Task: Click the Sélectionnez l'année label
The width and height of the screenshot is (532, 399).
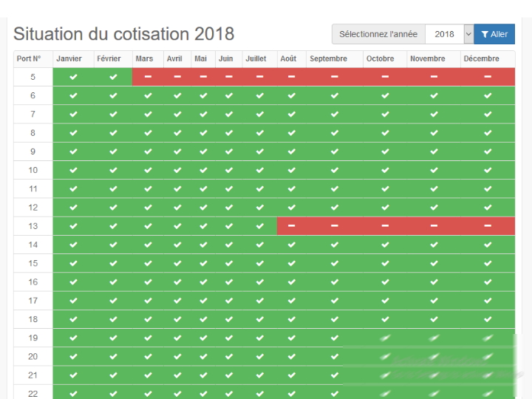Action: pos(379,34)
